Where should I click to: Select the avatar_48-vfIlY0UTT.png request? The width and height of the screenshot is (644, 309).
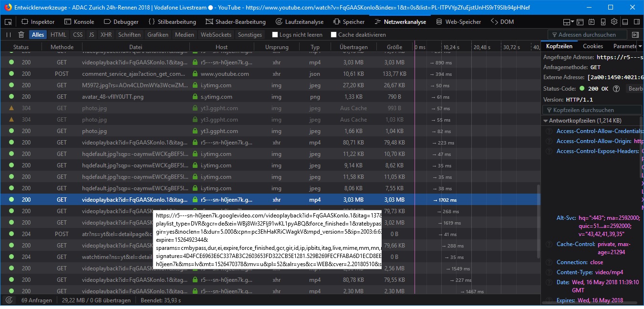[268, 97]
